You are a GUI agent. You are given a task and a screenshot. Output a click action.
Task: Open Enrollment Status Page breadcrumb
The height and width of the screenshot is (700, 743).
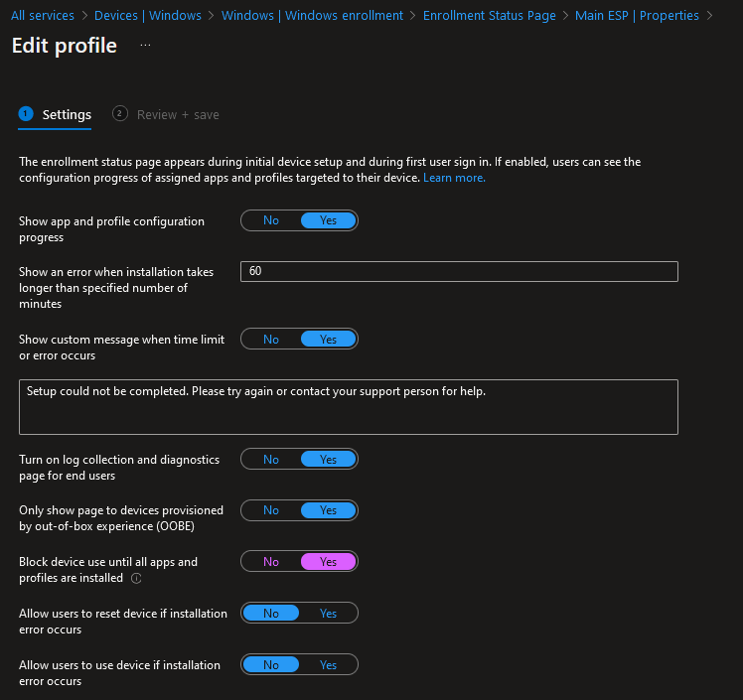point(489,16)
